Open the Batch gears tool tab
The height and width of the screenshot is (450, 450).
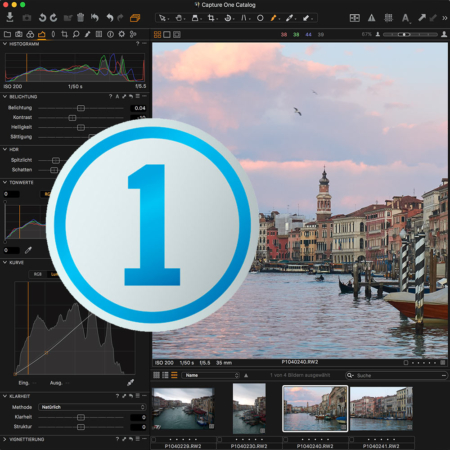coord(133,34)
